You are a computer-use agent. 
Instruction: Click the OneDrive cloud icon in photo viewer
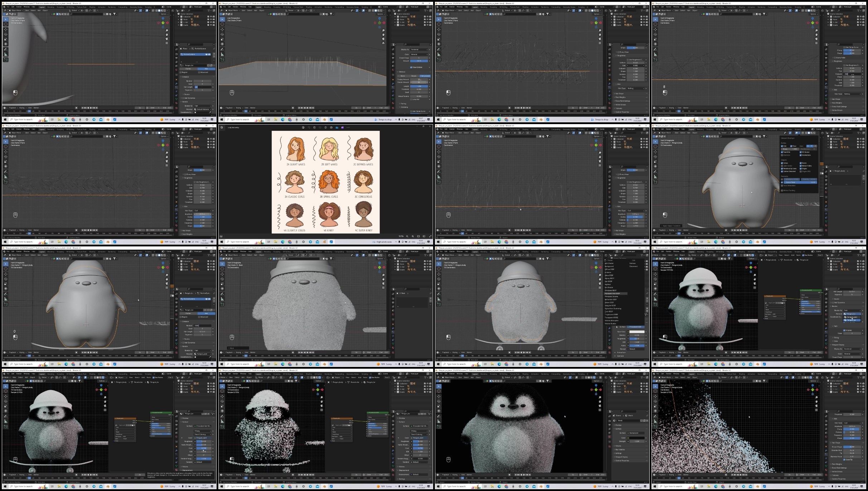tap(337, 127)
